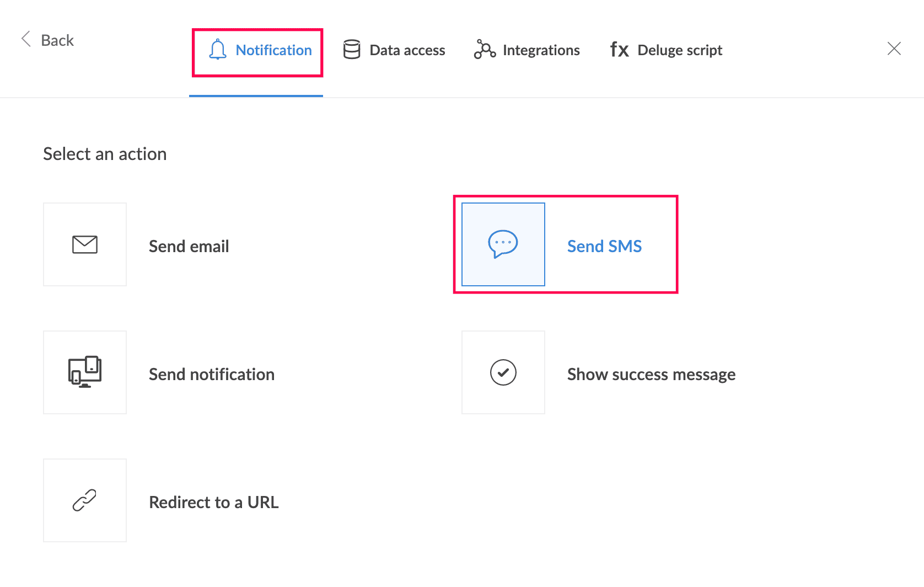Image resolution: width=924 pixels, height=587 pixels.
Task: Pick the Show success message checkmark icon
Action: (x=503, y=372)
